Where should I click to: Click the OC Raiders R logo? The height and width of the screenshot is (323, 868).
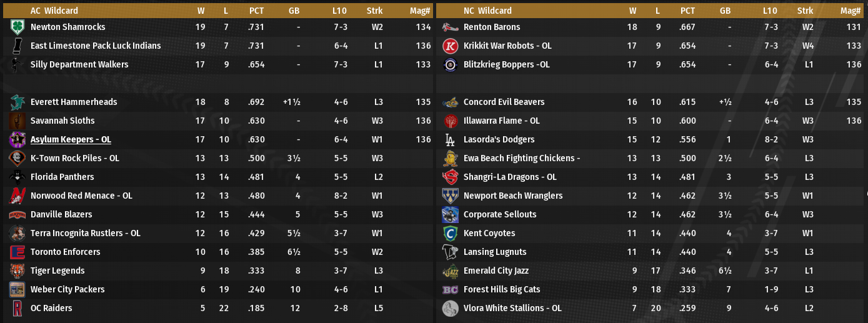17,309
